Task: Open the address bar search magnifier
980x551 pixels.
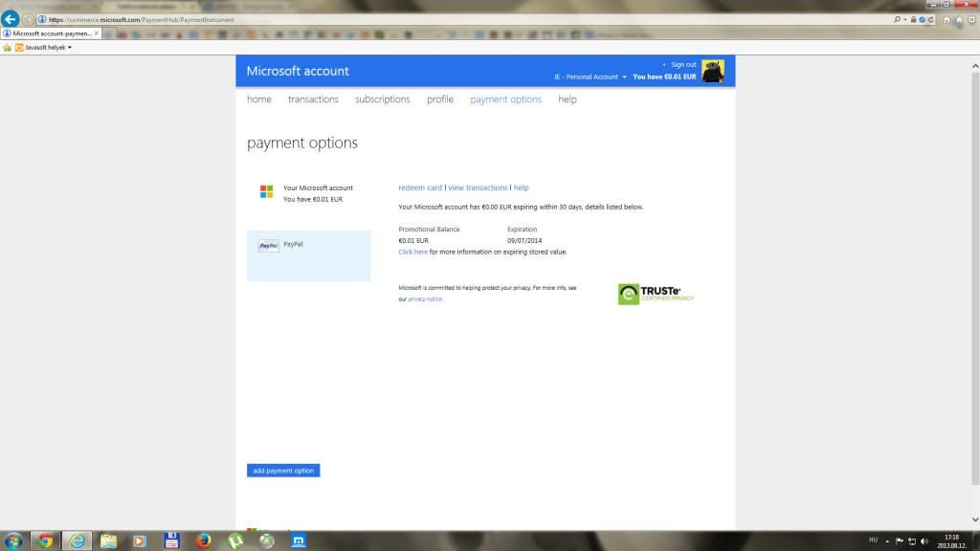Action: pyautogui.click(x=897, y=19)
